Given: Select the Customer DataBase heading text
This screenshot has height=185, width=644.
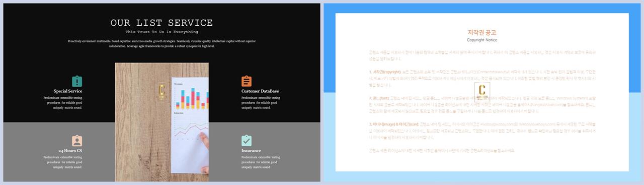Looking at the screenshot, I should click(260, 91).
